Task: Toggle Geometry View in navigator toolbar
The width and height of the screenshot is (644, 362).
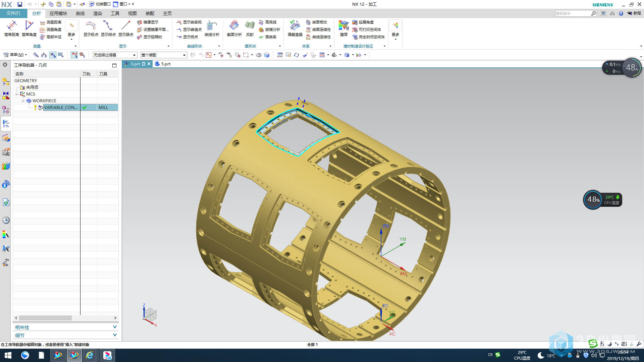Action: click(53, 55)
